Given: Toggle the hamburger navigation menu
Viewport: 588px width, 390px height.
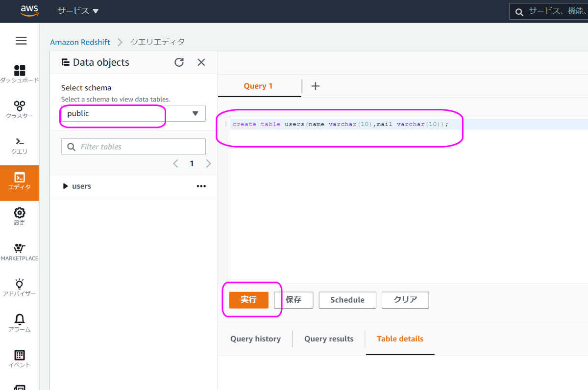Looking at the screenshot, I should tap(21, 41).
